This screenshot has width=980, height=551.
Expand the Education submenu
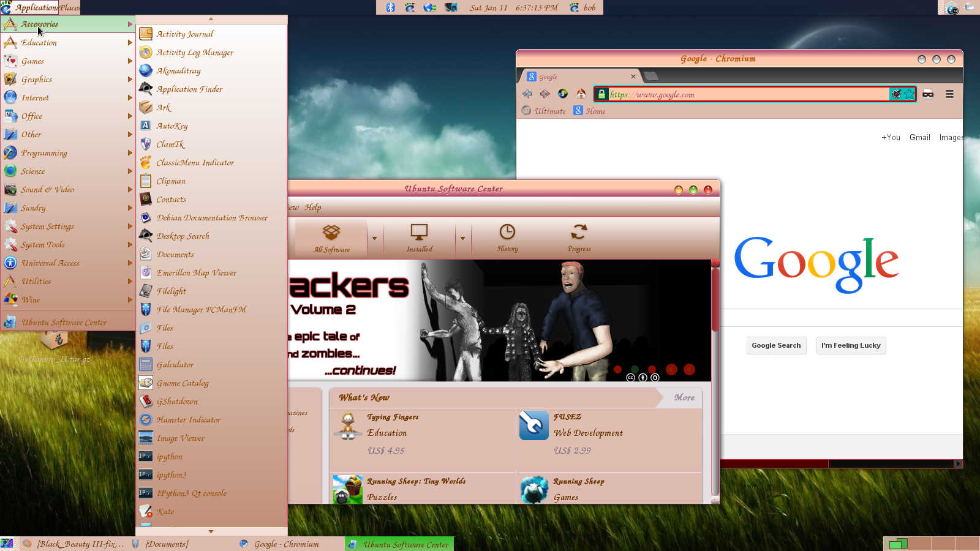(x=68, y=43)
